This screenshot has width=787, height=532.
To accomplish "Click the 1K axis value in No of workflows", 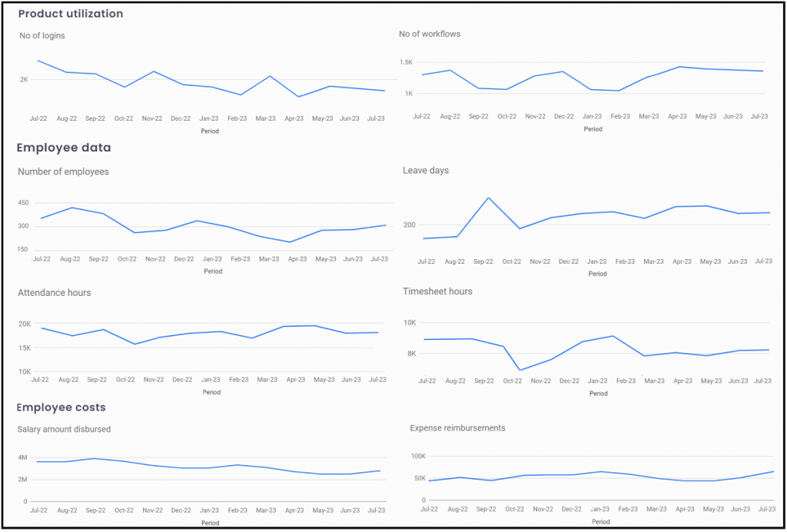I will coord(407,93).
